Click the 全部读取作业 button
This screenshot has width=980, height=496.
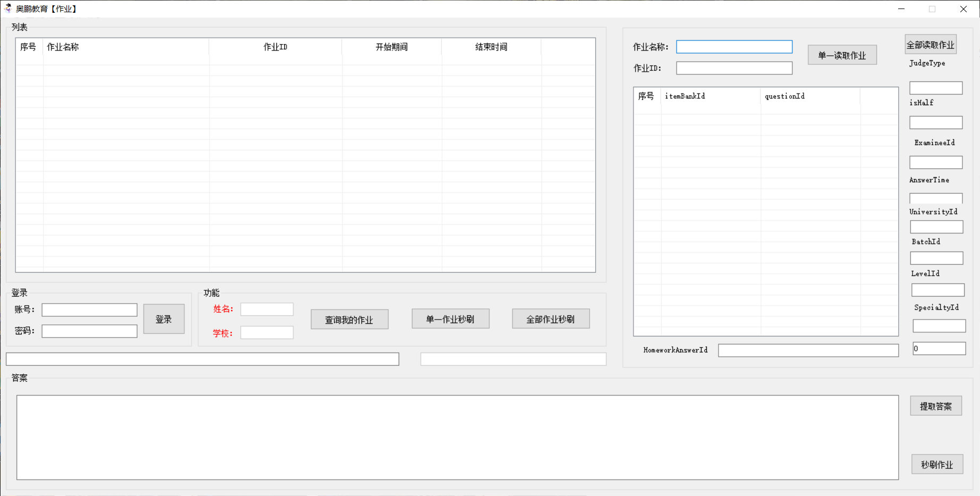pyautogui.click(x=930, y=45)
